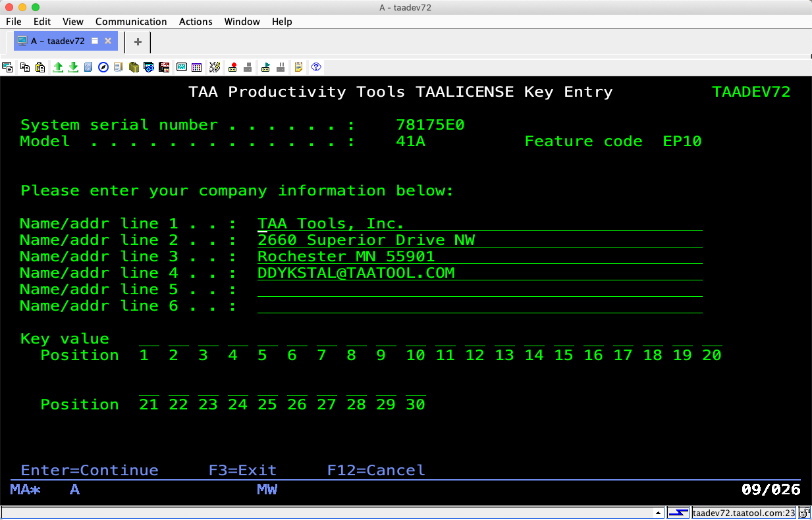812x520 pixels.
Task: Open the blue file cabinet toolbar icon
Action: (x=88, y=67)
